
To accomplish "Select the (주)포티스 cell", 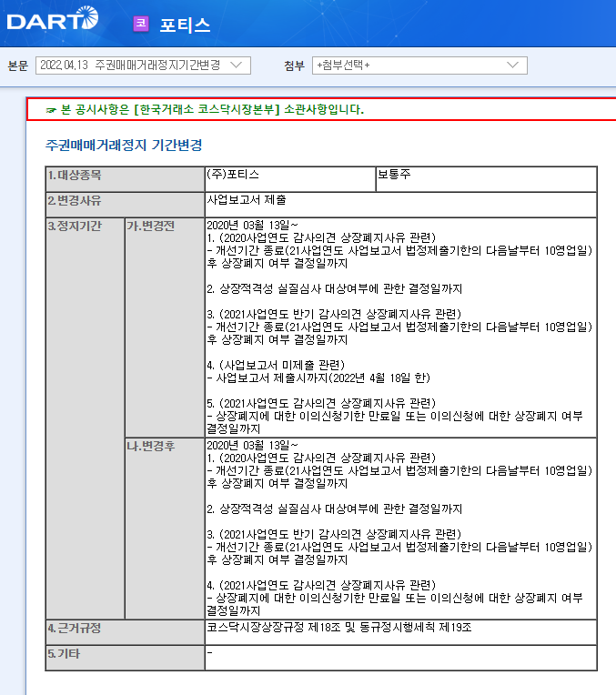I will pos(290,179).
